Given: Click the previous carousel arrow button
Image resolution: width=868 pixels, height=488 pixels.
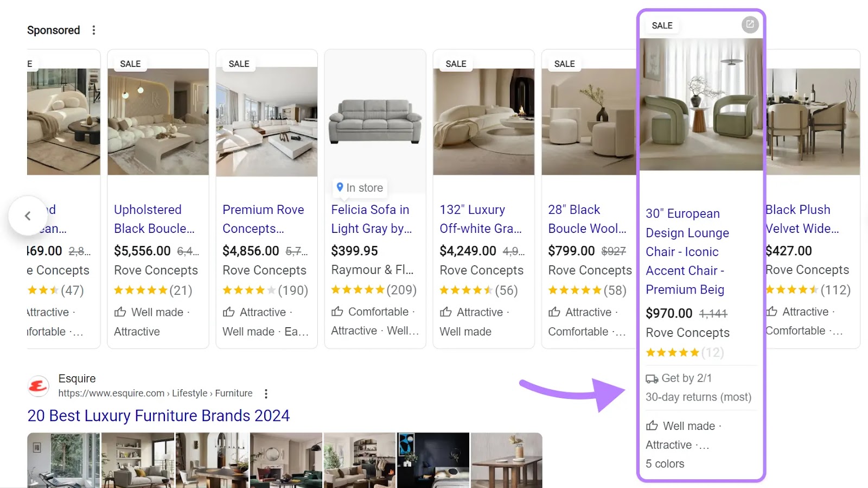Looking at the screenshot, I should point(28,216).
